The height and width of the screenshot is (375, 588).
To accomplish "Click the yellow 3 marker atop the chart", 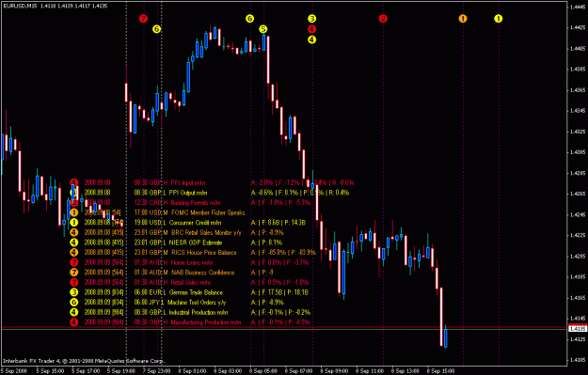I will 312,19.
